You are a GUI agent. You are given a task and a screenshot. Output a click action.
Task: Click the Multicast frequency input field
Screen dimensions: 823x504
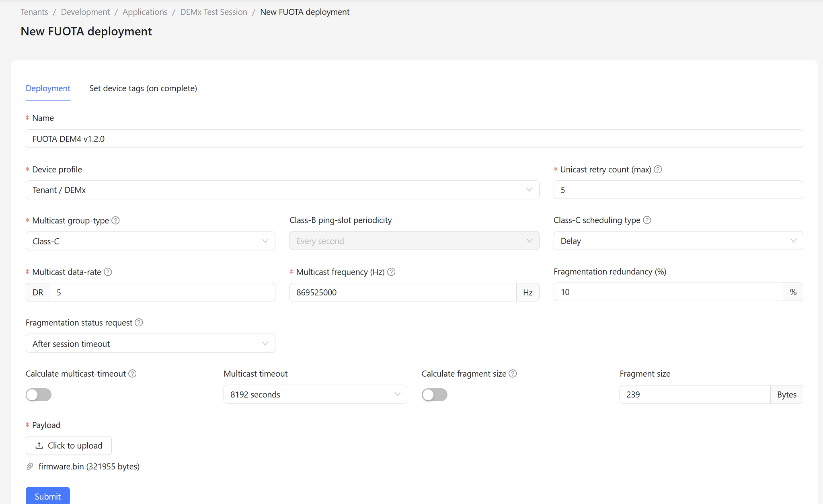pyautogui.click(x=403, y=292)
